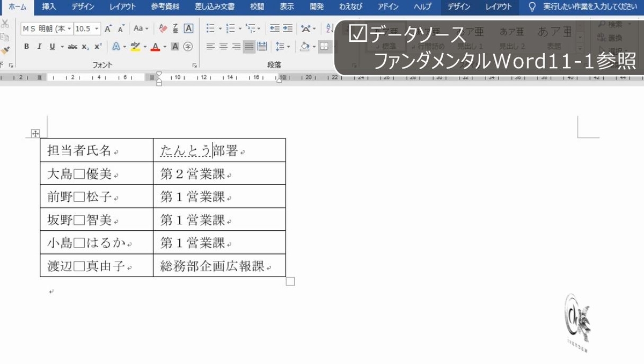Image resolution: width=644 pixels, height=364 pixels.
Task: Open the 校閲 ribbon tab
Action: 257,6
